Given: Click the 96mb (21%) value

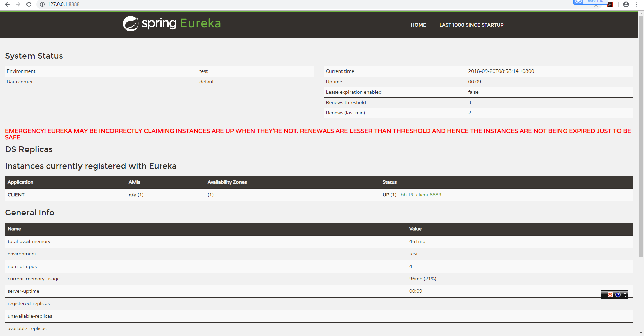Looking at the screenshot, I should click(422, 279).
